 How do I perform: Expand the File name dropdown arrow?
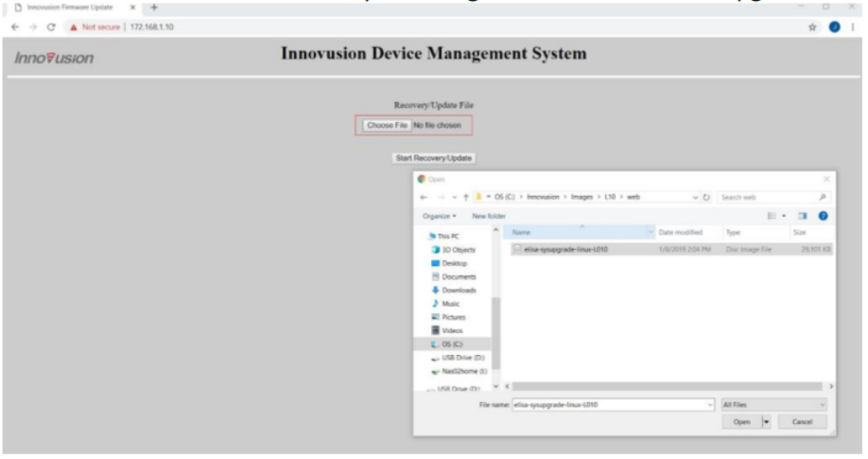point(710,405)
